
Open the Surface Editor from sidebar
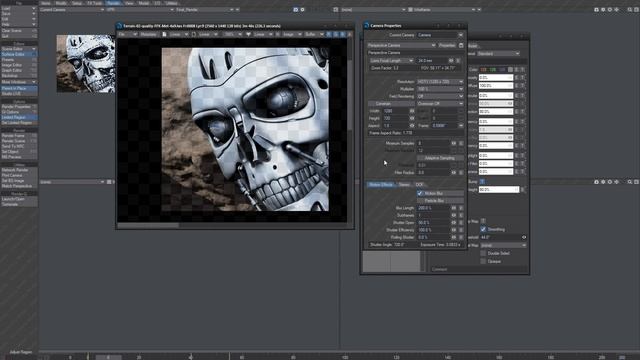coord(19,54)
